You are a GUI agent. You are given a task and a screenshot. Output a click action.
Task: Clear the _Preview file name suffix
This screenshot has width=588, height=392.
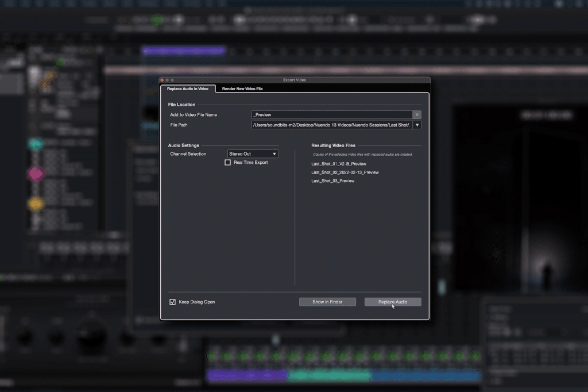(x=417, y=115)
